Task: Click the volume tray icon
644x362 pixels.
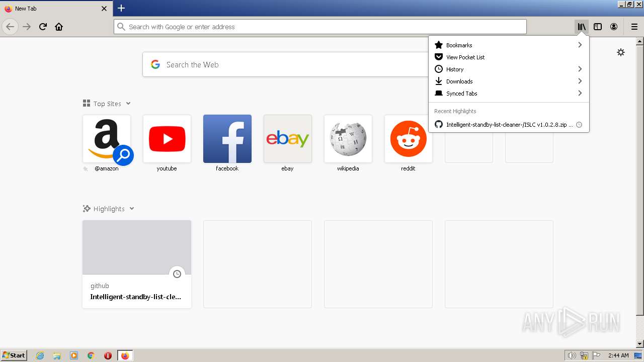Action: tap(572, 355)
